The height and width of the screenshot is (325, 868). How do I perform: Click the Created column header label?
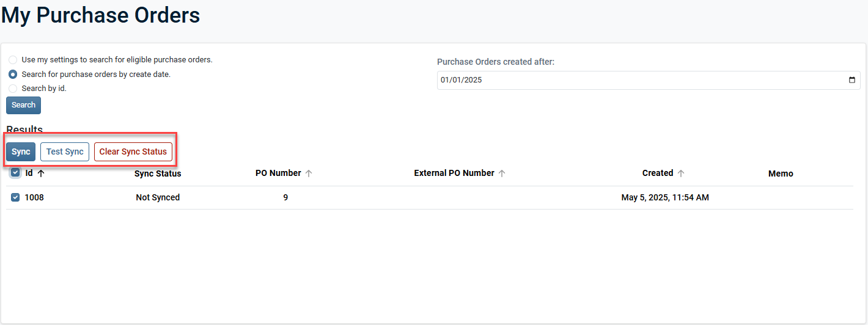(658, 173)
